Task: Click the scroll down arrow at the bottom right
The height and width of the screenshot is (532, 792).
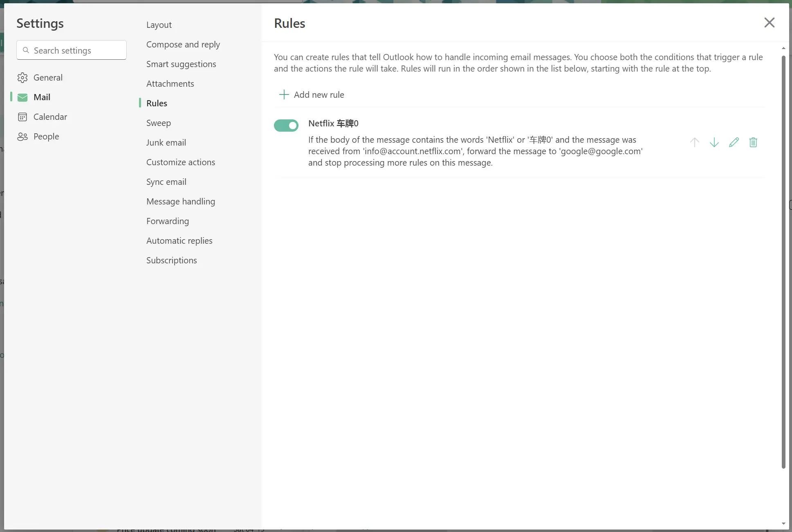Action: tap(783, 523)
